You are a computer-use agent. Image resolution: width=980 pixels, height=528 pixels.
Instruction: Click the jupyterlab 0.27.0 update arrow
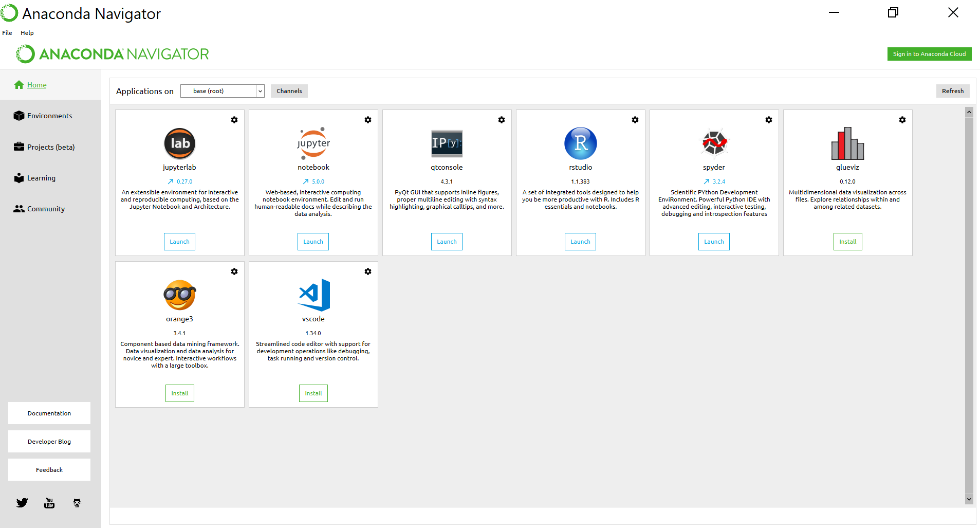pyautogui.click(x=171, y=181)
